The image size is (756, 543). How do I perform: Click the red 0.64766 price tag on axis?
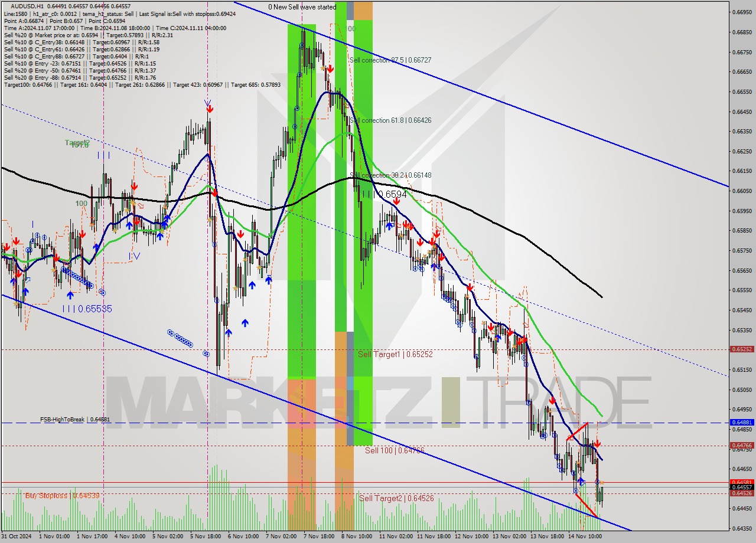tap(742, 446)
